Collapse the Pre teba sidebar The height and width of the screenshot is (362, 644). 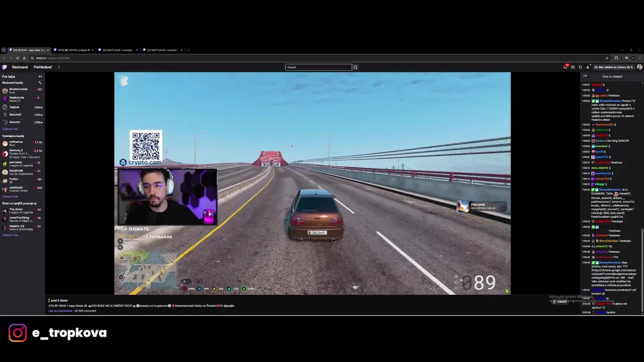click(x=40, y=76)
